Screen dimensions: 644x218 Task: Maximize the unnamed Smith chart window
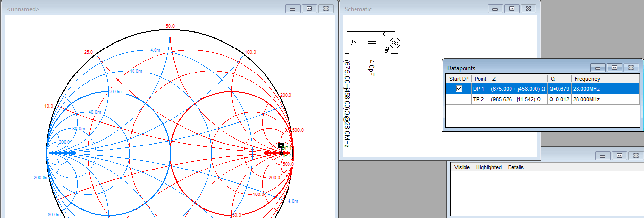click(x=310, y=9)
